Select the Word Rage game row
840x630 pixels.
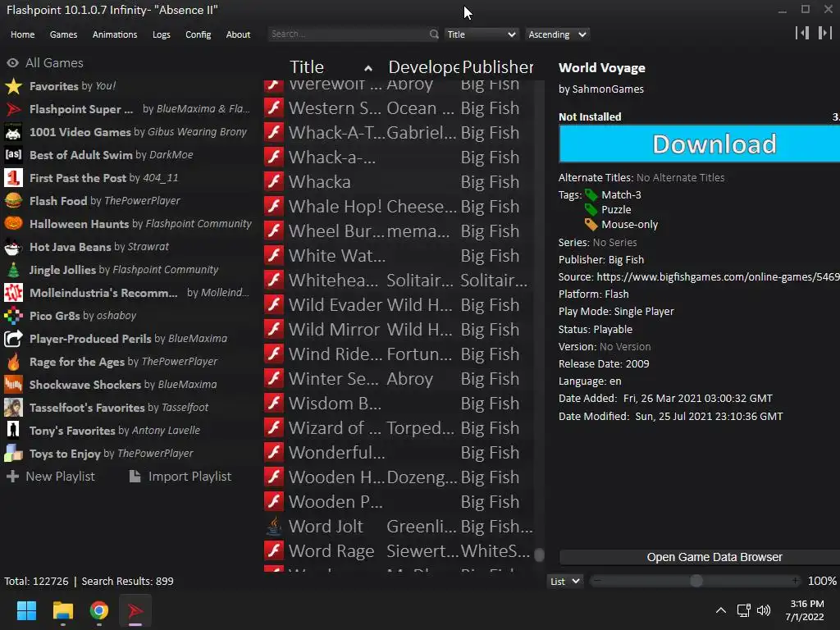click(x=398, y=551)
